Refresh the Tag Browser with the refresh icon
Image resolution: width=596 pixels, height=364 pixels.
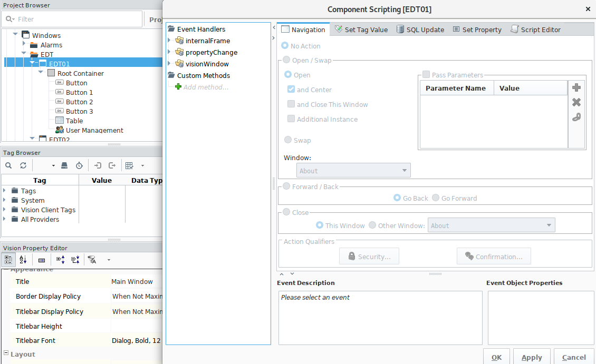tap(23, 165)
